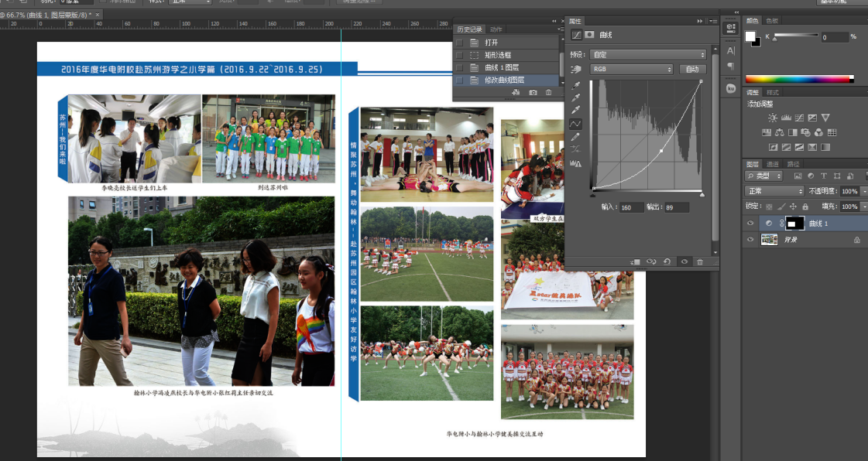The height and width of the screenshot is (461, 868).
Task: Reset the curves adjustment to defaults
Action: pos(667,261)
